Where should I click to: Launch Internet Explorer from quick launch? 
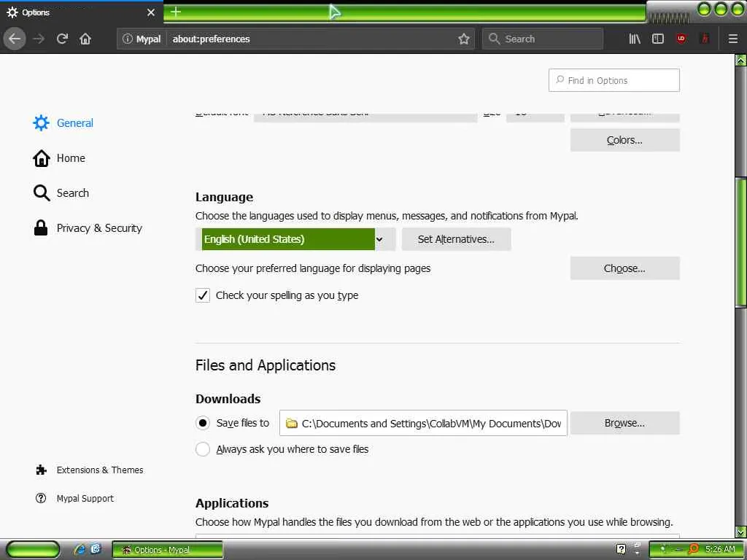point(79,550)
